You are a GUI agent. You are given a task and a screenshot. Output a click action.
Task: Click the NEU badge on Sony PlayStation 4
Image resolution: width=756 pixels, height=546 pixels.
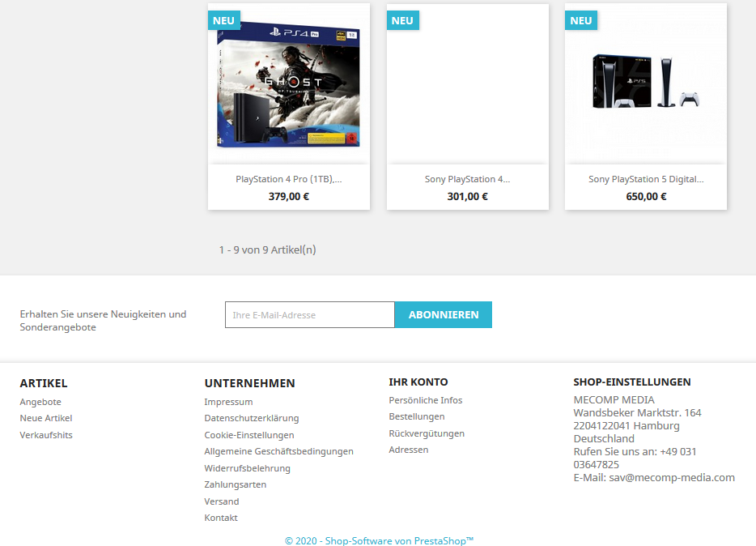tap(402, 21)
